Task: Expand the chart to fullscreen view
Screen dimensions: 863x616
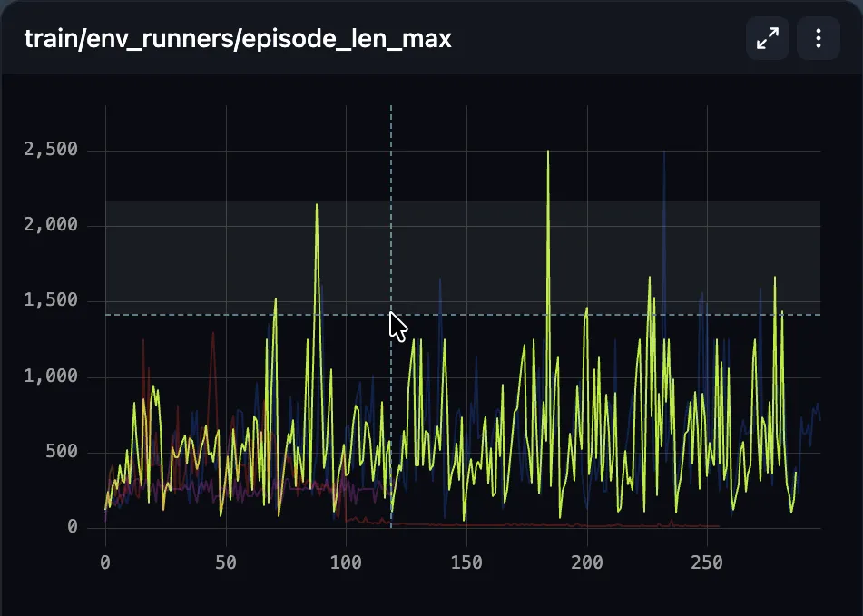Action: (x=767, y=38)
